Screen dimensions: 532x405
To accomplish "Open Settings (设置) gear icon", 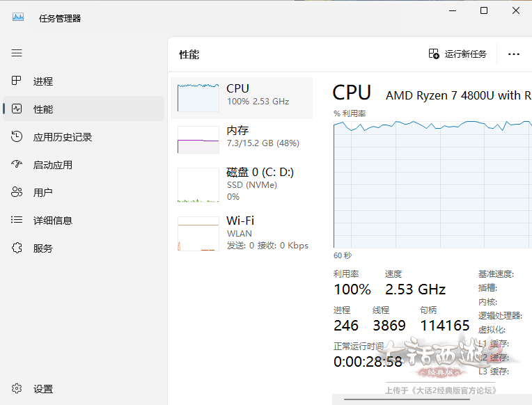I will point(17,389).
